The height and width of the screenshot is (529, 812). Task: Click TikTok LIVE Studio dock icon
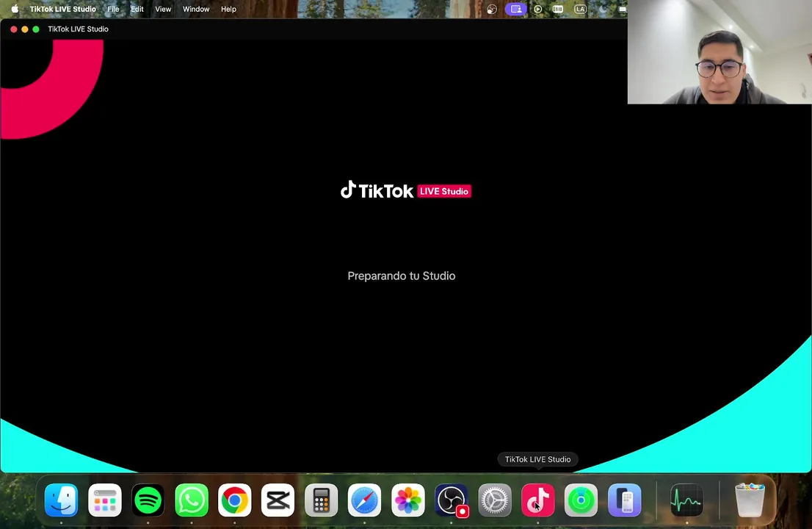538,500
